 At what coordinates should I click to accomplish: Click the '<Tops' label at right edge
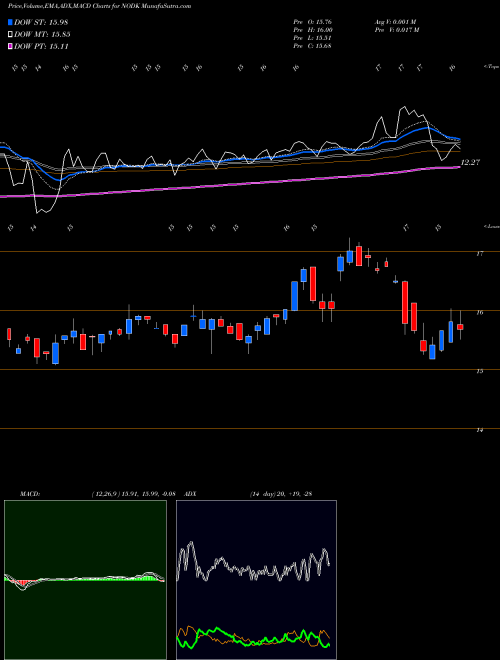coord(491,67)
